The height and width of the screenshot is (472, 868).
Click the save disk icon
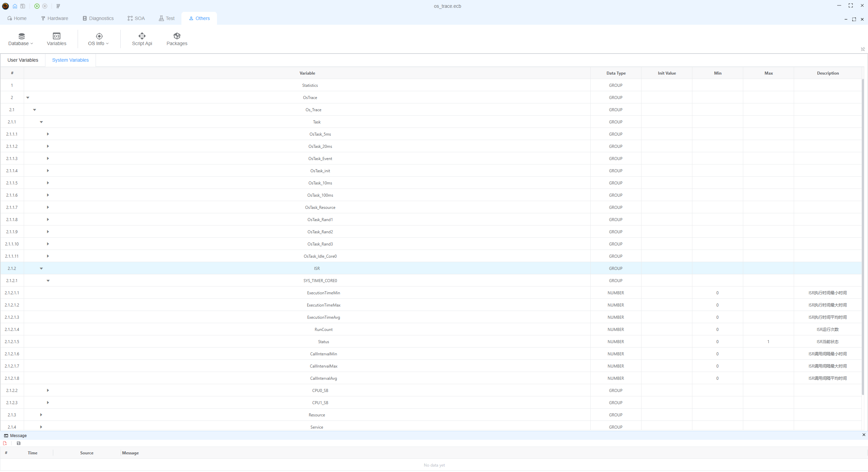click(23, 6)
